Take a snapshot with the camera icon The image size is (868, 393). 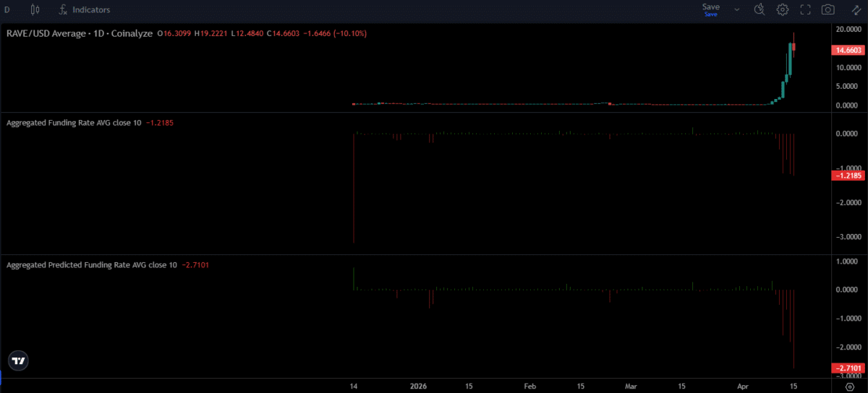(828, 10)
